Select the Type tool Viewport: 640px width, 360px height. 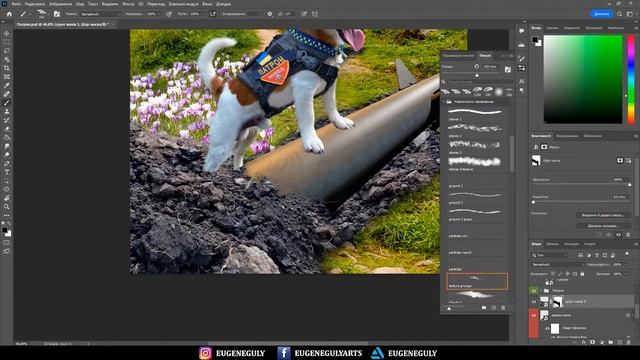click(7, 172)
